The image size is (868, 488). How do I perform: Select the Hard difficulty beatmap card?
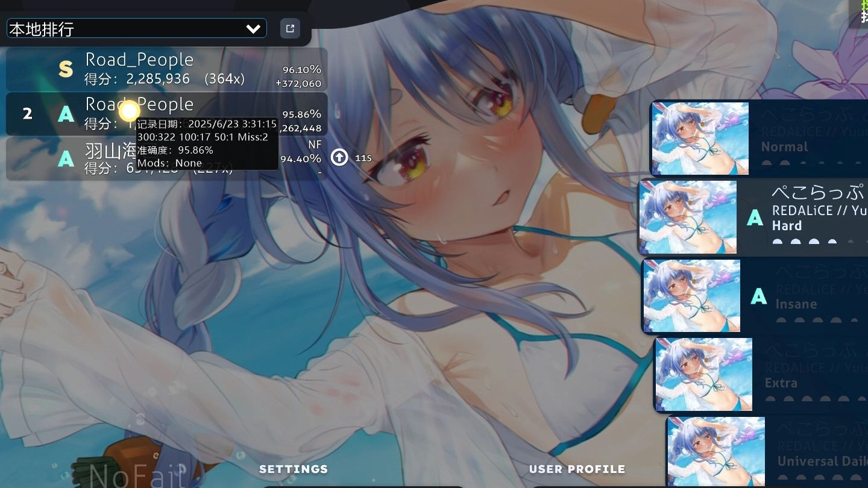[x=753, y=217]
